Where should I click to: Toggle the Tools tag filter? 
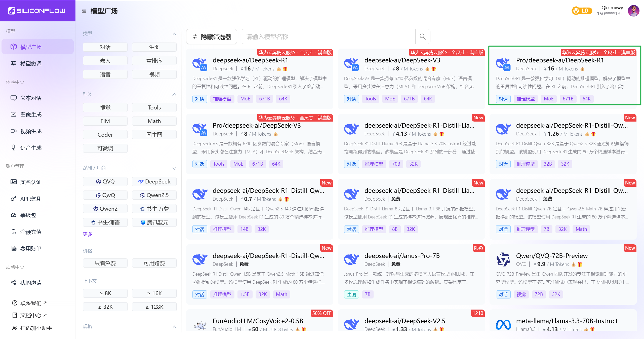[154, 108]
